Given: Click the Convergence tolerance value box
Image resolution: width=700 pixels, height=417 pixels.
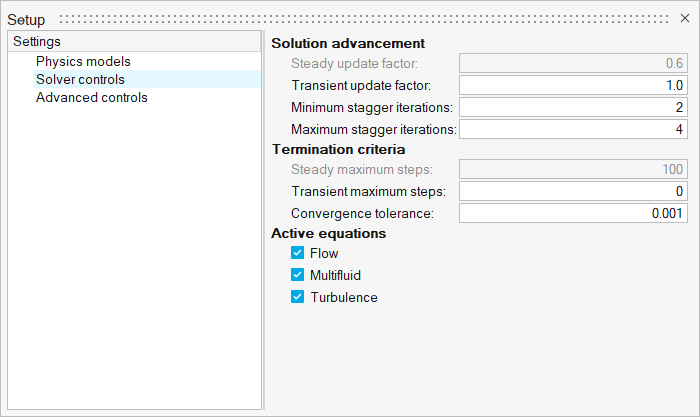Looking at the screenshot, I should pos(573,213).
